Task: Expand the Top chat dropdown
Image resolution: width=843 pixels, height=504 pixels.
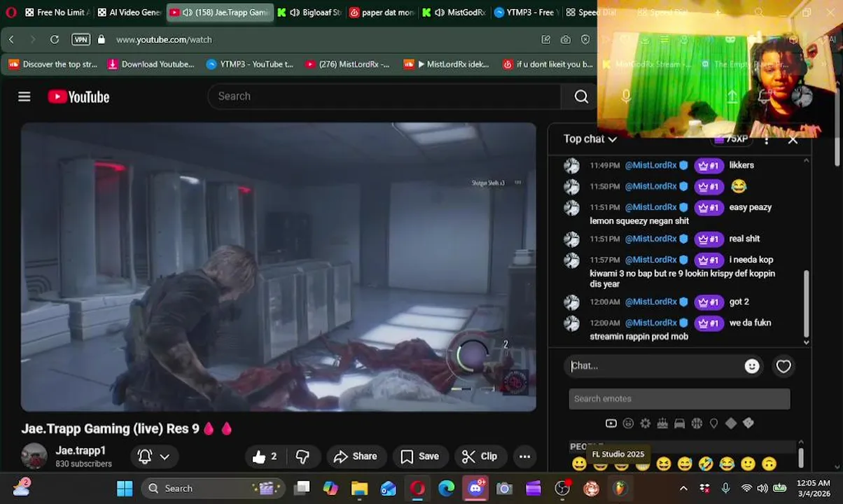Action: pyautogui.click(x=590, y=139)
